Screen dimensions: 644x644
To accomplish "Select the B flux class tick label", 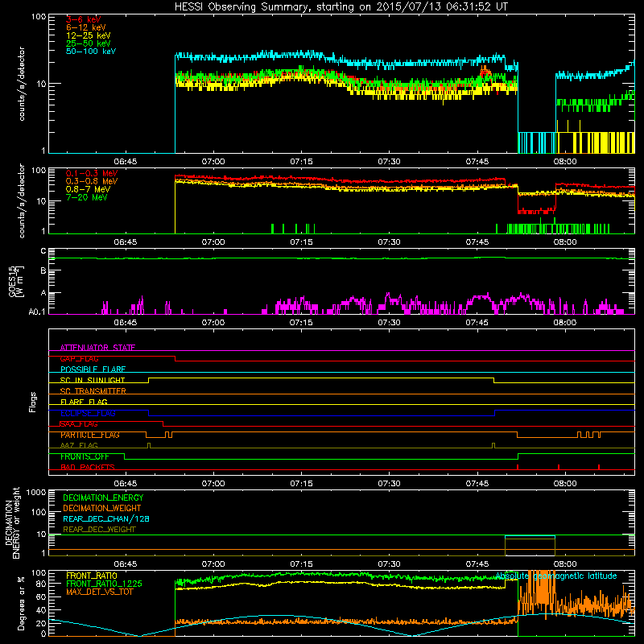I will click(43, 270).
